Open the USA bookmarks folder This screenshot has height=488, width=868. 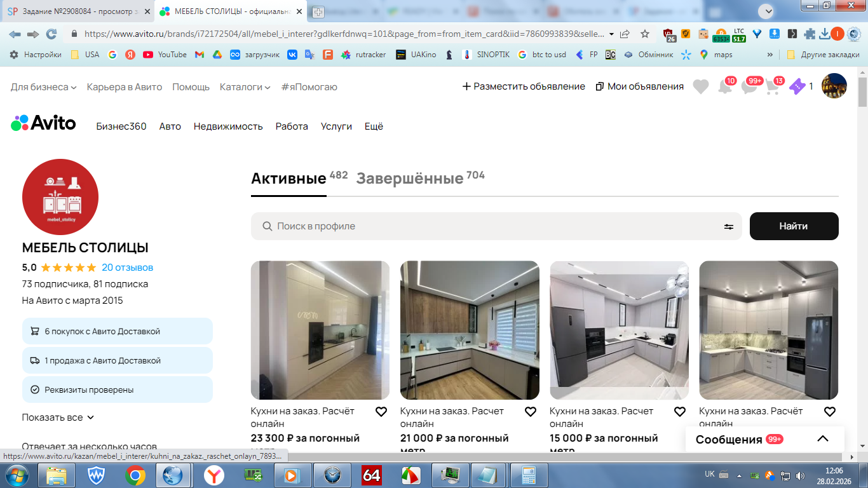coord(85,55)
